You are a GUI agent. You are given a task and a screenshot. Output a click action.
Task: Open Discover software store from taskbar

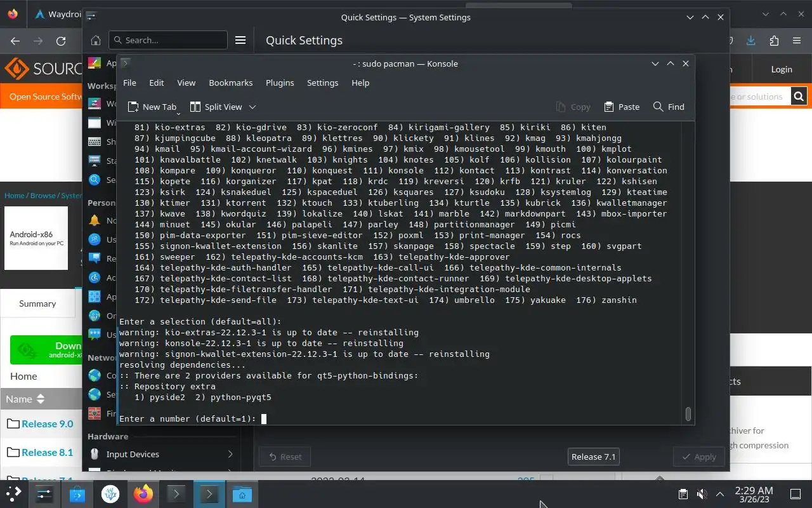pos(77,493)
